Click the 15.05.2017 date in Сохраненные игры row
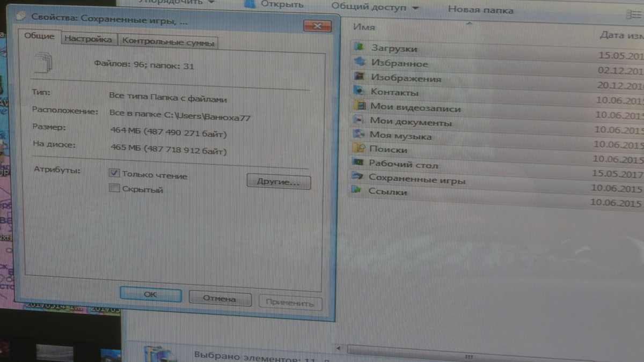Image resolution: width=644 pixels, height=362 pixels. coord(617,174)
